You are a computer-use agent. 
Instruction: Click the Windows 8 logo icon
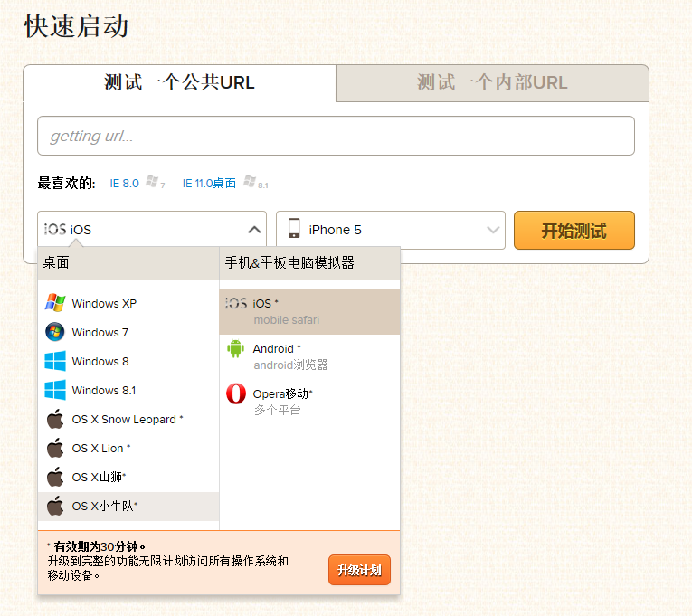tap(55, 361)
